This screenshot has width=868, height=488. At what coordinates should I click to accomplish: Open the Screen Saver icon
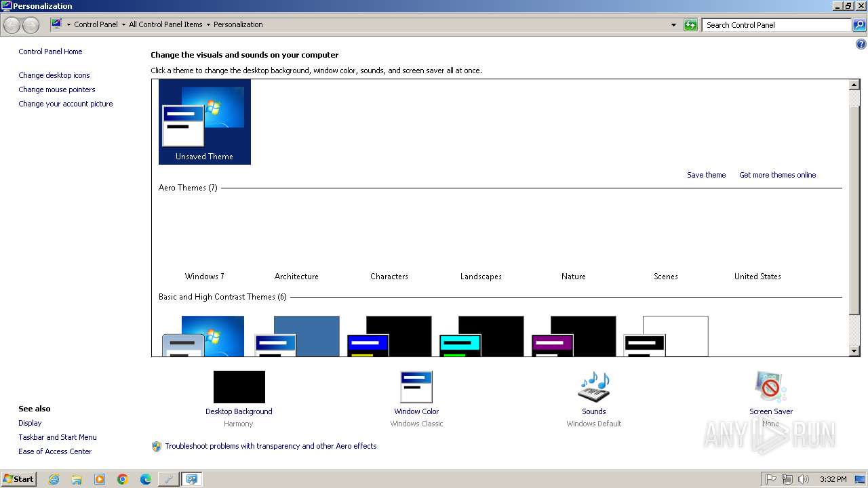(771, 387)
